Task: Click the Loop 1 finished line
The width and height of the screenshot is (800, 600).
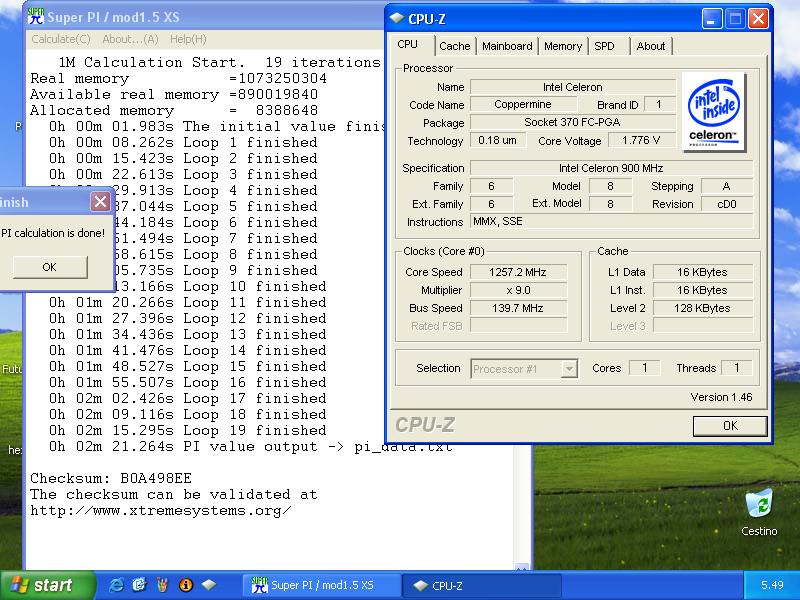Action: click(x=183, y=142)
